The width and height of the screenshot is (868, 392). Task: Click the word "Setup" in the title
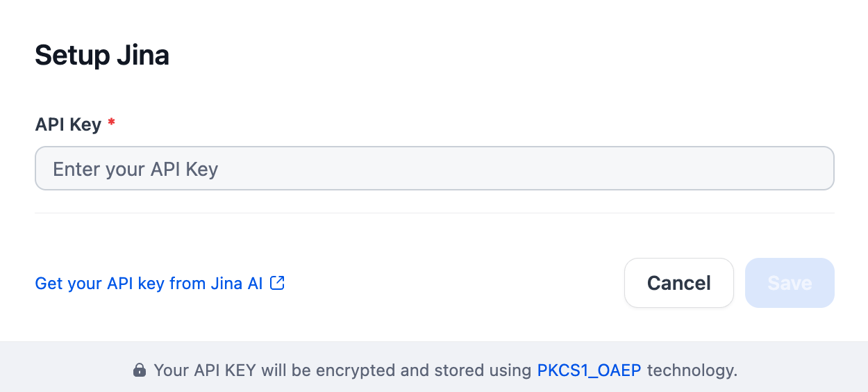pyautogui.click(x=69, y=55)
